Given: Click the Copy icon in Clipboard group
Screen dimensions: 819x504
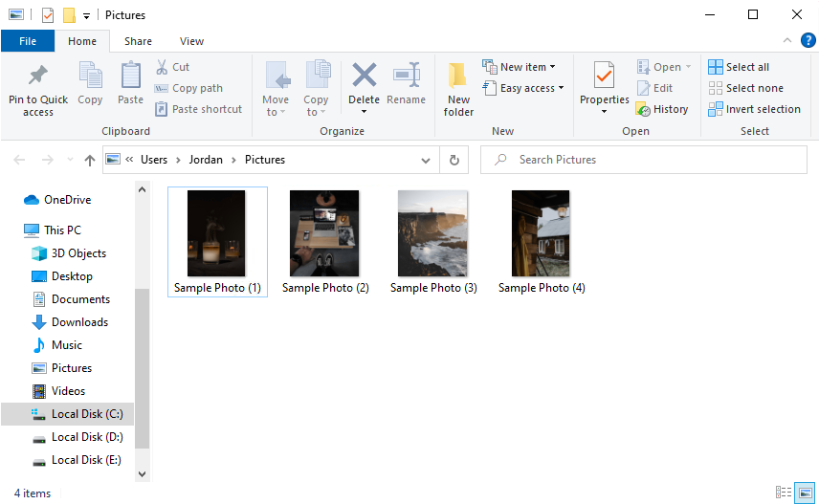Looking at the screenshot, I should click(90, 76).
